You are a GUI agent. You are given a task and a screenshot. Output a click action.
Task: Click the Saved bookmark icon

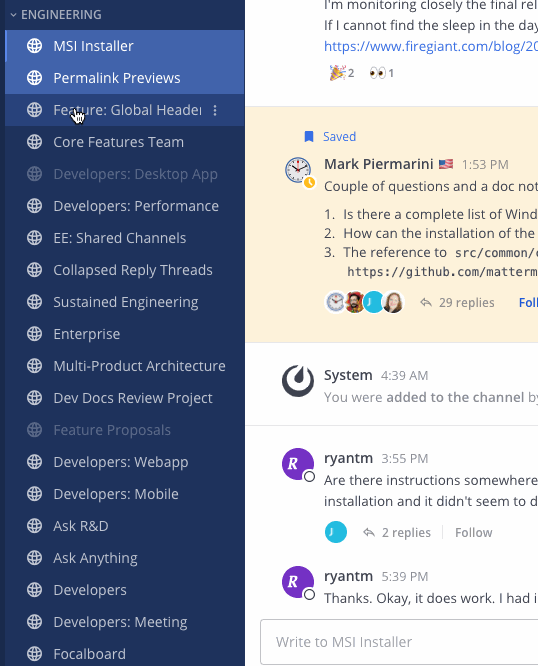pyautogui.click(x=309, y=137)
